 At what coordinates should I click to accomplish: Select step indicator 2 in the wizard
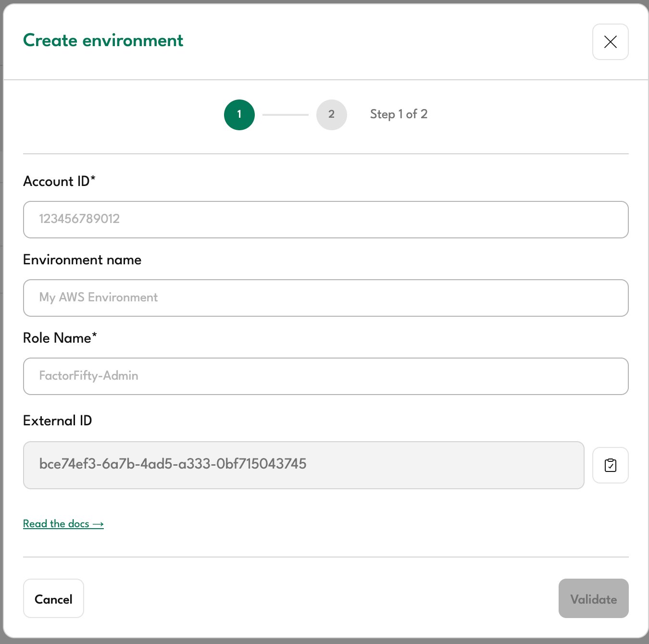coord(331,114)
